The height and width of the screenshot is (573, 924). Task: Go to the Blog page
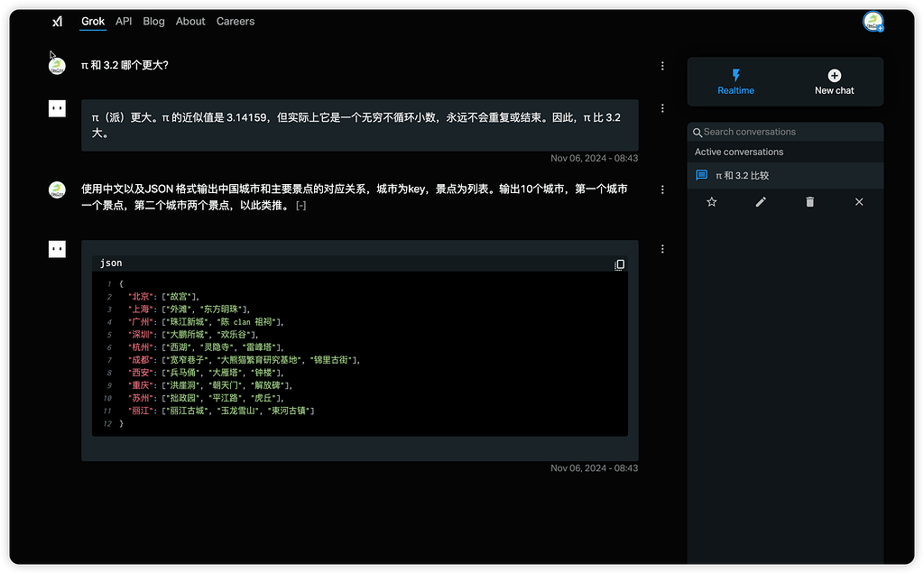(153, 22)
